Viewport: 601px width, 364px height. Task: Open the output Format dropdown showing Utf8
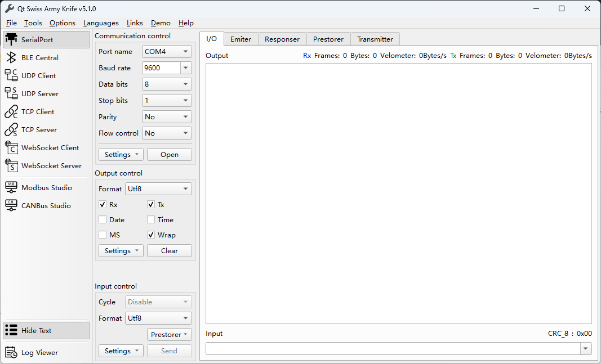[158, 188]
